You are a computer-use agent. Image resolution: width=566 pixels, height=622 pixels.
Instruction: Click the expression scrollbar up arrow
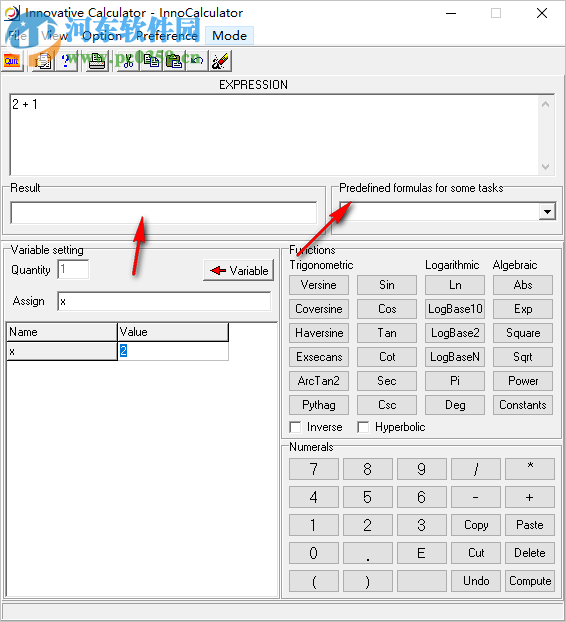(x=546, y=104)
